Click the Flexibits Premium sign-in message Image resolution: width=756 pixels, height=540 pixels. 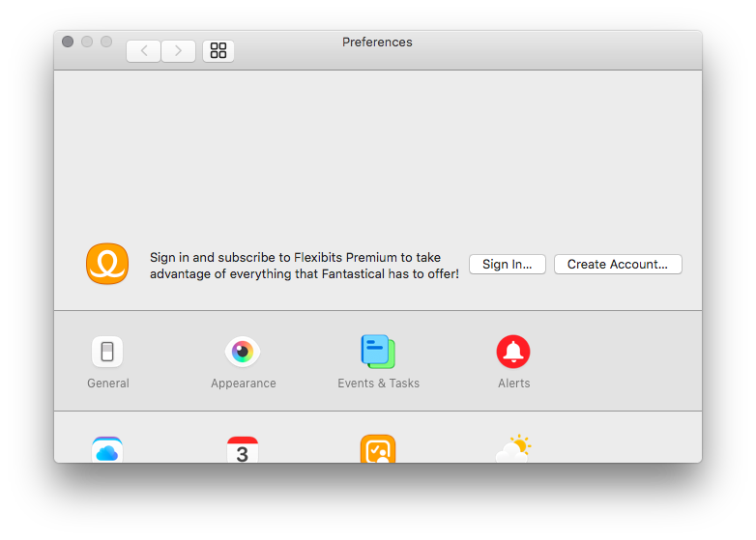pos(305,266)
